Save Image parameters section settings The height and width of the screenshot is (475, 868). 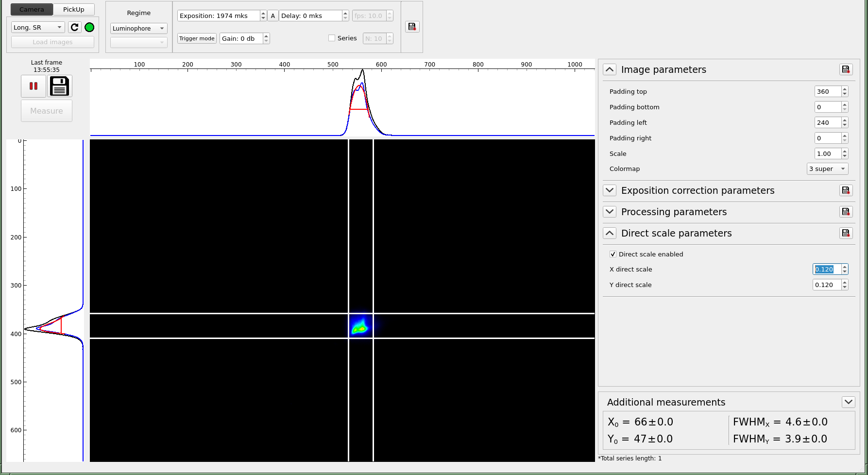(x=846, y=69)
